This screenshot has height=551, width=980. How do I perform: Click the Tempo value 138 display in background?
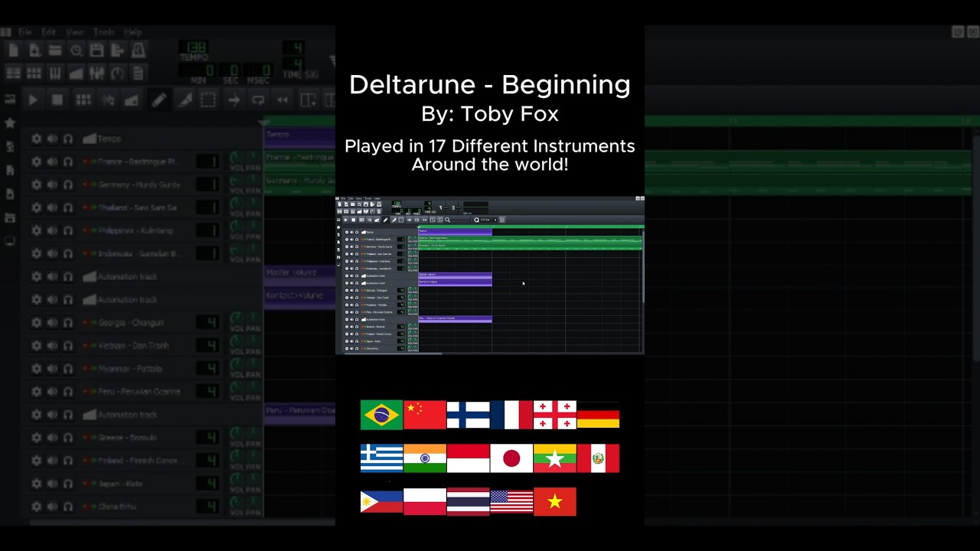coord(193,48)
